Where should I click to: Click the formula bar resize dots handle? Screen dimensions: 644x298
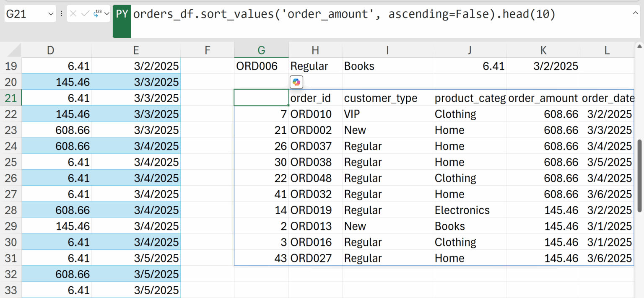(x=62, y=14)
